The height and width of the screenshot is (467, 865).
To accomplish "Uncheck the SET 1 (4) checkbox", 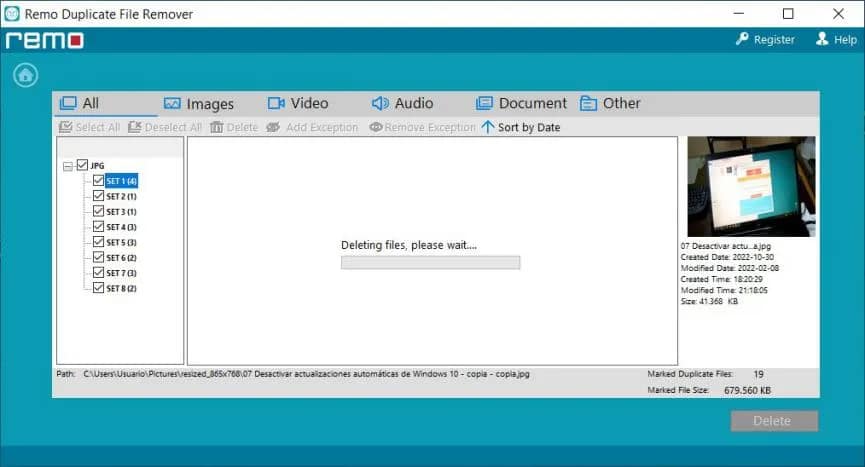I will (x=98, y=180).
